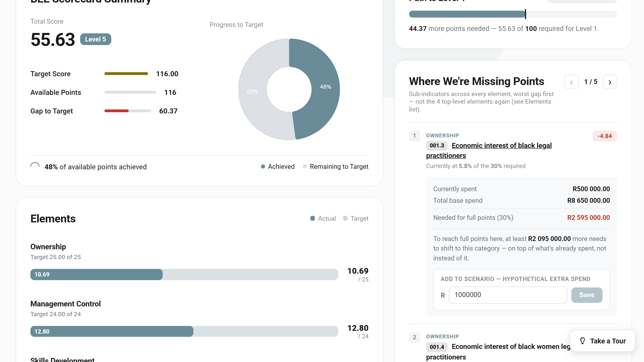Click the Target Score gold bar

tap(126, 74)
